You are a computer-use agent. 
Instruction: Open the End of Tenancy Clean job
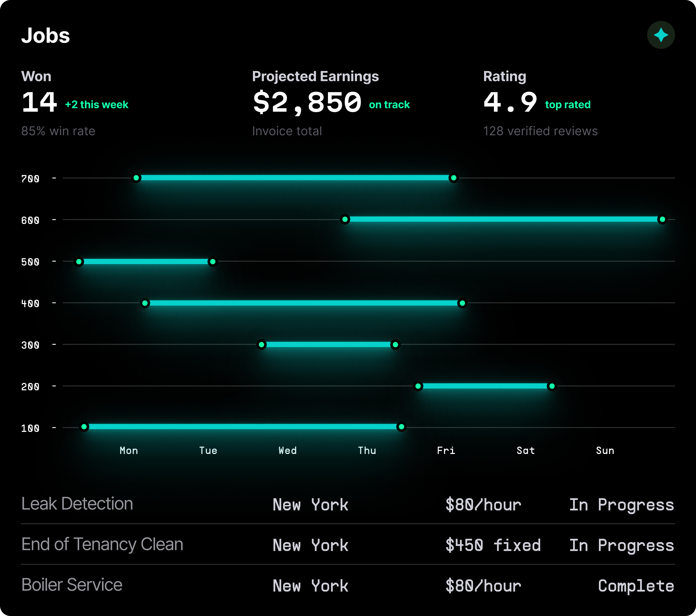(x=102, y=544)
